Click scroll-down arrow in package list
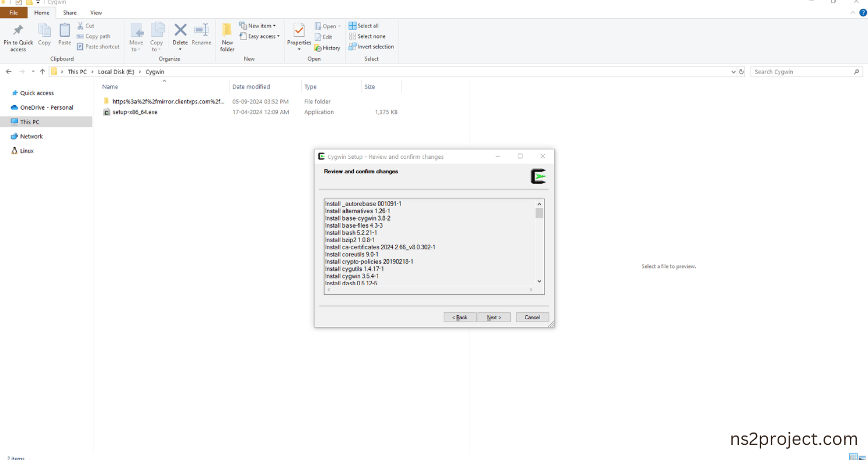The height and width of the screenshot is (460, 868). coord(539,281)
